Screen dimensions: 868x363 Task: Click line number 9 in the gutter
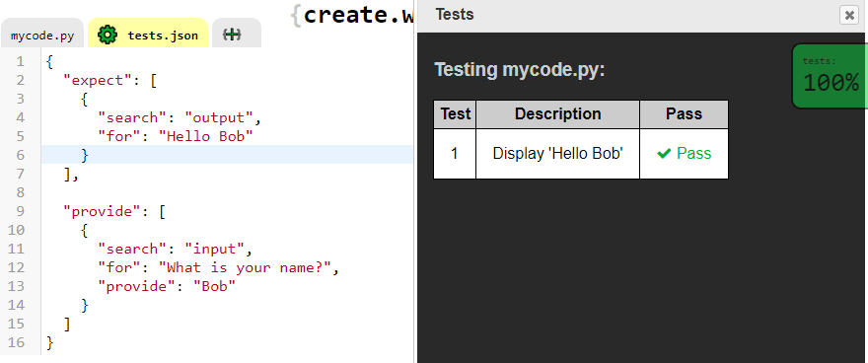[20, 211]
